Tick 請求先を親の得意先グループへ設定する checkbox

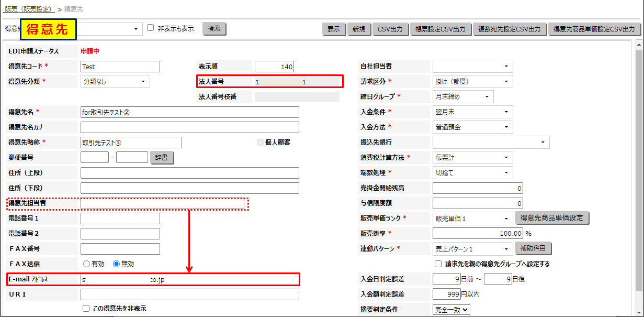tap(438, 264)
